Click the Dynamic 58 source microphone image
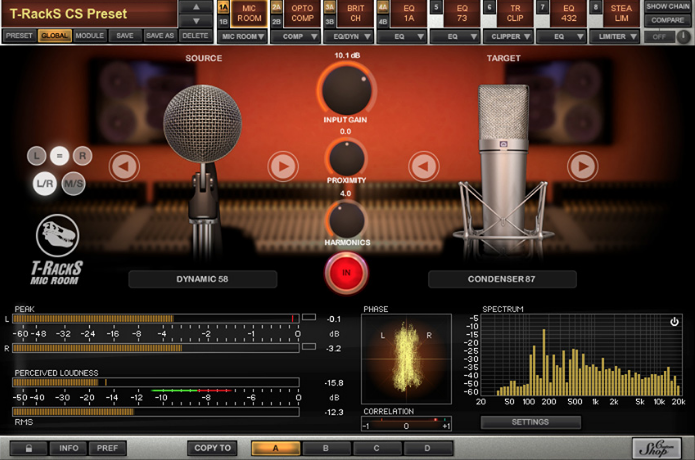This screenshot has width=695, height=460. click(203, 173)
